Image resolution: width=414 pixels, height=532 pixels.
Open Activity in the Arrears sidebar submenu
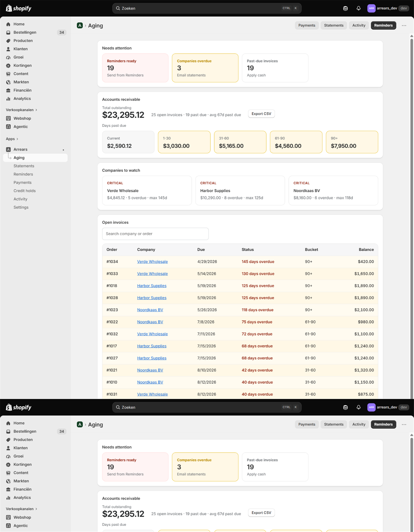[x=20, y=199]
